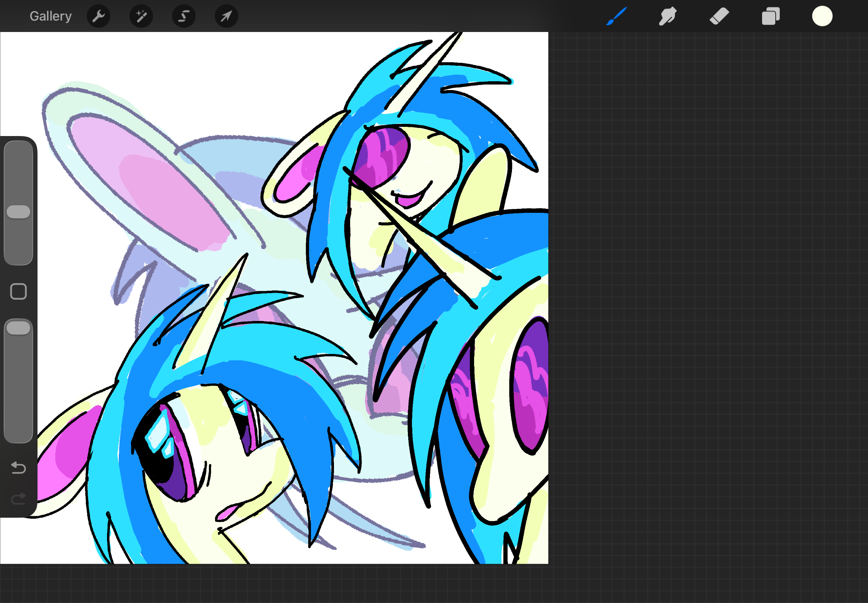Open the active color picker swatch

(x=822, y=16)
